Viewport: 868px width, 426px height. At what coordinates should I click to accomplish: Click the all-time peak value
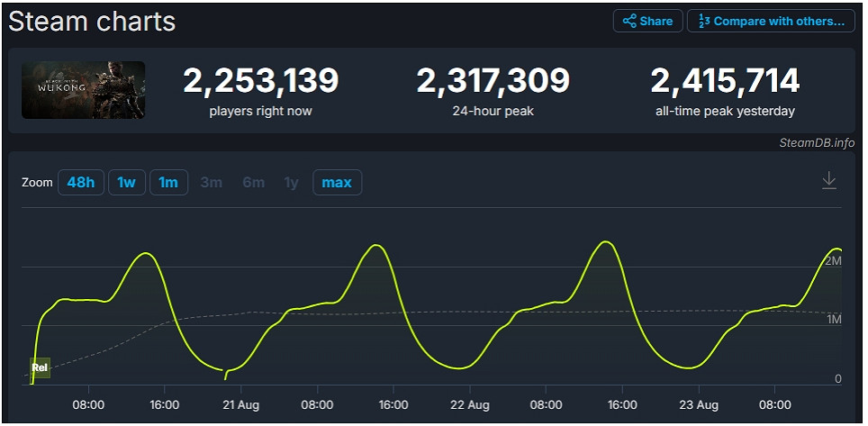pyautogui.click(x=725, y=81)
